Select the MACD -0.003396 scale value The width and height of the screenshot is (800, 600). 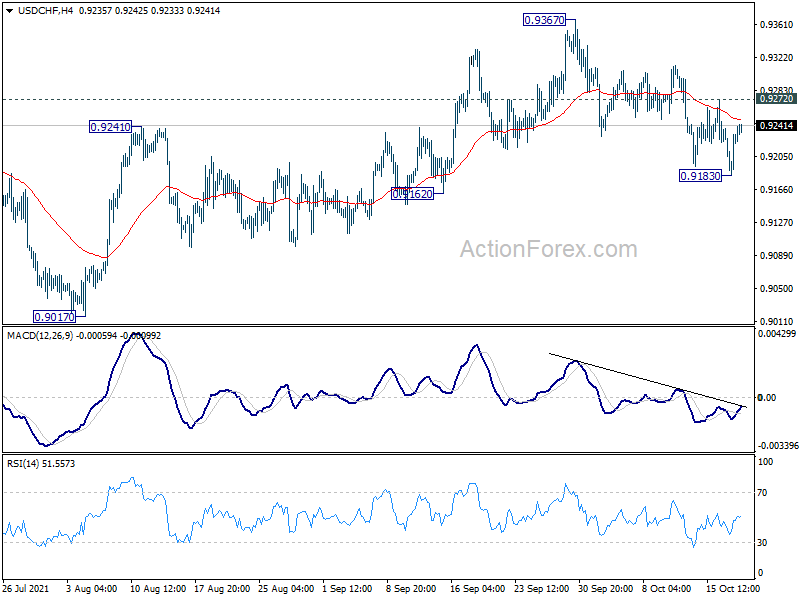click(778, 446)
